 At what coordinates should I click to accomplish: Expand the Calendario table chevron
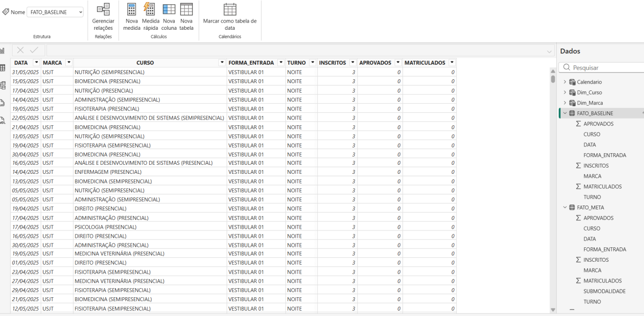coord(565,82)
